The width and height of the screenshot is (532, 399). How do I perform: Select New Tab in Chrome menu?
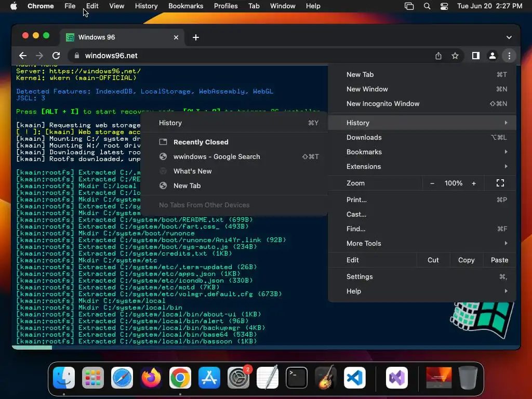coord(422,75)
